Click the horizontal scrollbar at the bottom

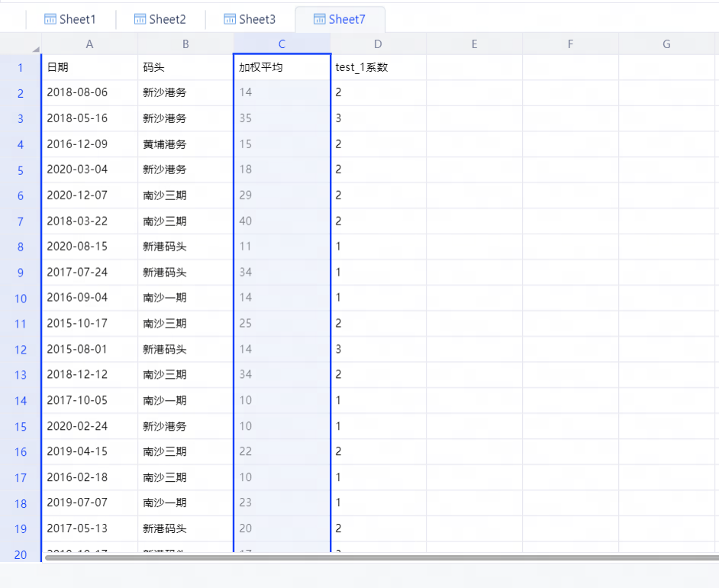tap(382, 558)
